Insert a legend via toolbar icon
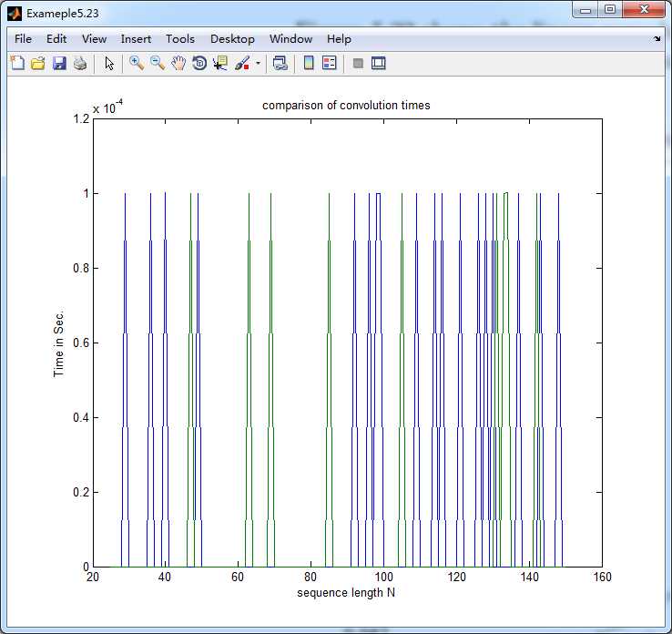Image resolution: width=672 pixels, height=634 pixels. (329, 63)
